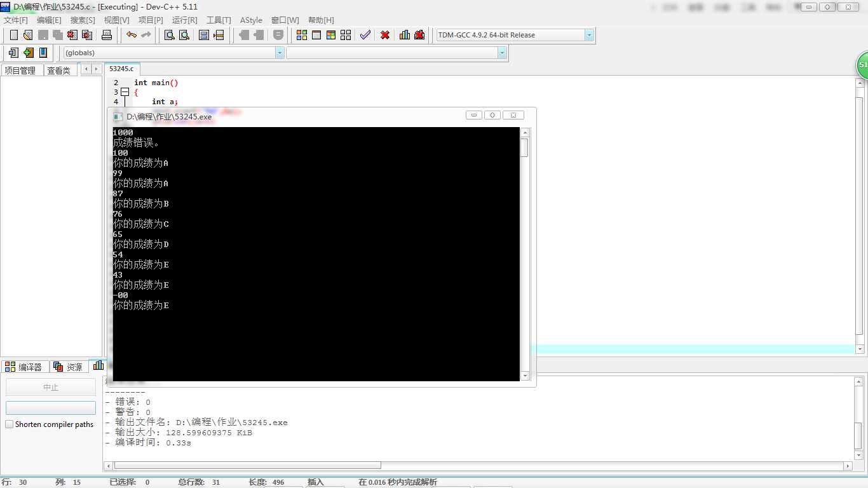Click left arrow of sidebar tab scroller
This screenshot has height=488, width=868.
[x=86, y=69]
